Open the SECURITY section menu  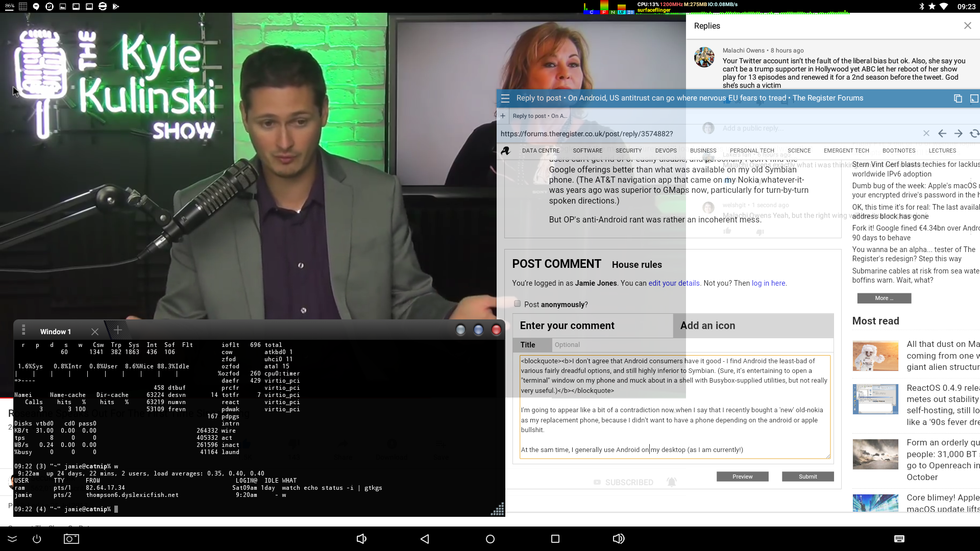(x=628, y=151)
